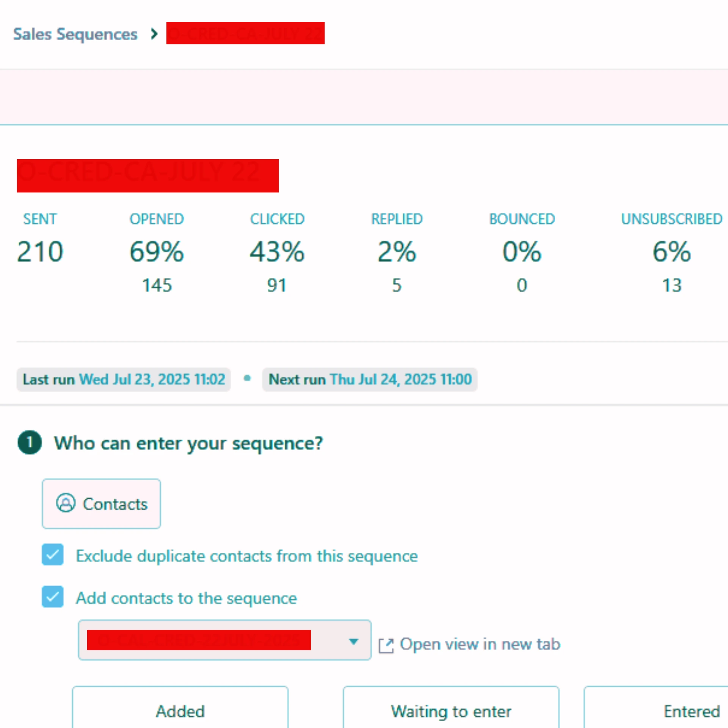This screenshot has width=728, height=728.
Task: Switch to the Entered tab
Action: point(691,711)
